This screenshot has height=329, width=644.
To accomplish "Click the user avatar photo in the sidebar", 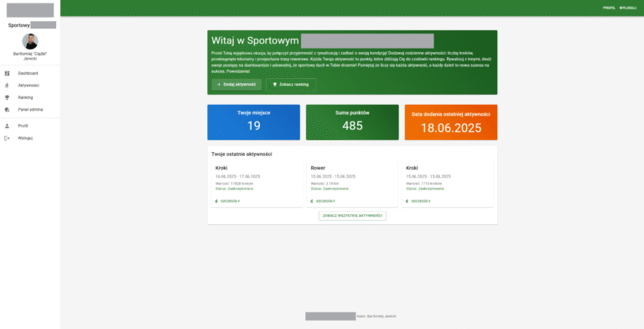I will pos(30,41).
